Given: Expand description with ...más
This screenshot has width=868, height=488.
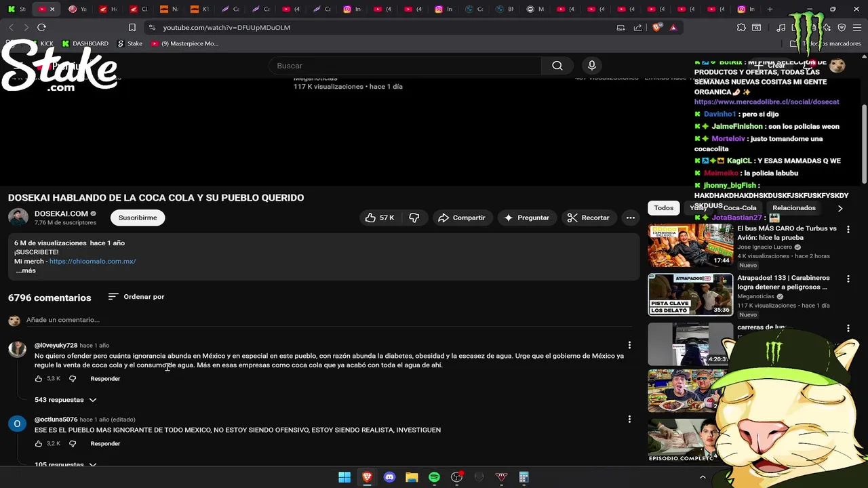Looking at the screenshot, I should click(x=26, y=270).
